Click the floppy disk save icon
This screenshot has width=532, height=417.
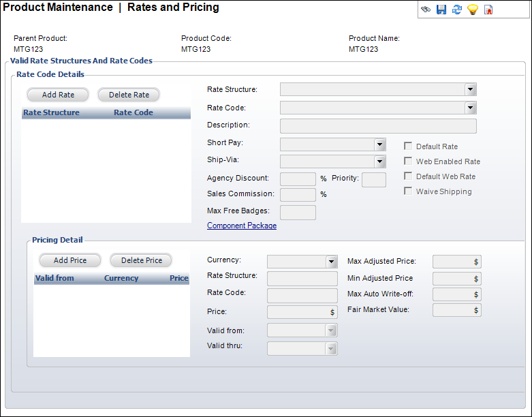click(x=441, y=10)
